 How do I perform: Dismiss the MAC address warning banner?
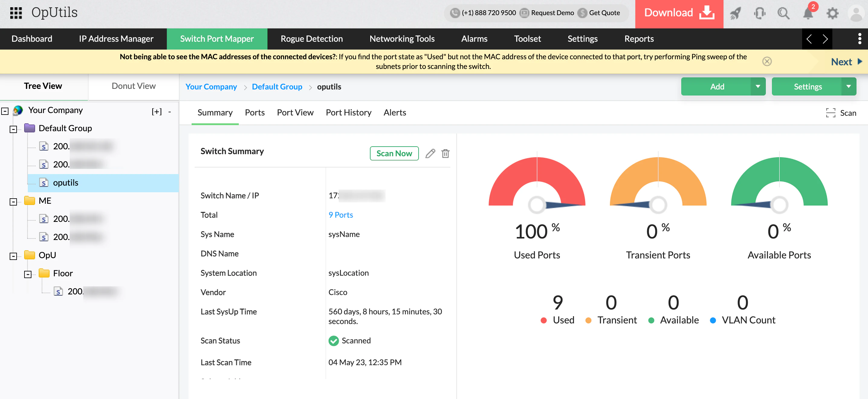click(767, 61)
